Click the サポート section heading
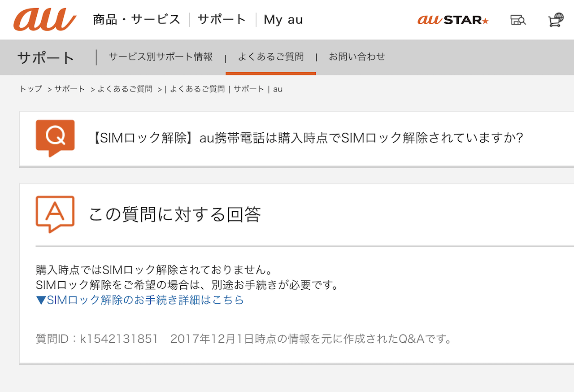Image resolution: width=574 pixels, height=392 pixels. coord(46,58)
